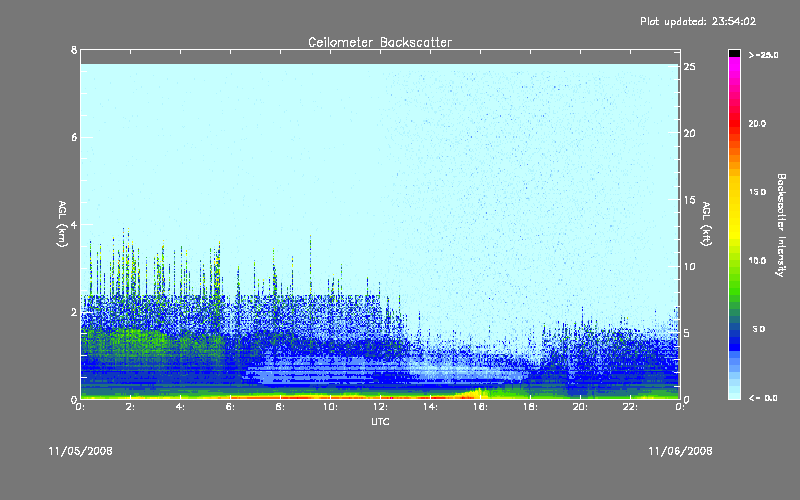
Task: Click the '4:' UTC hour tick
Action: coord(180,407)
